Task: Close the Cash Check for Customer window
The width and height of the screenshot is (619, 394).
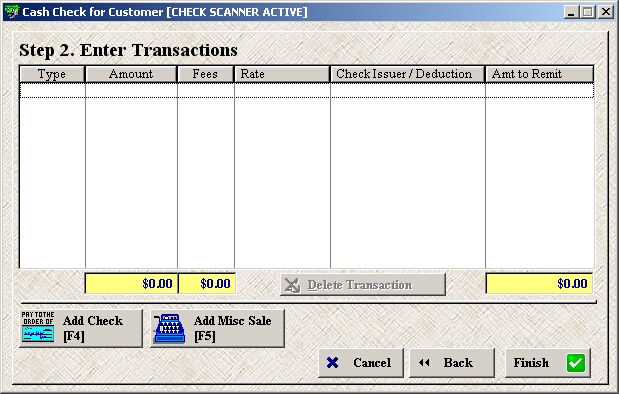Action: coord(606,12)
